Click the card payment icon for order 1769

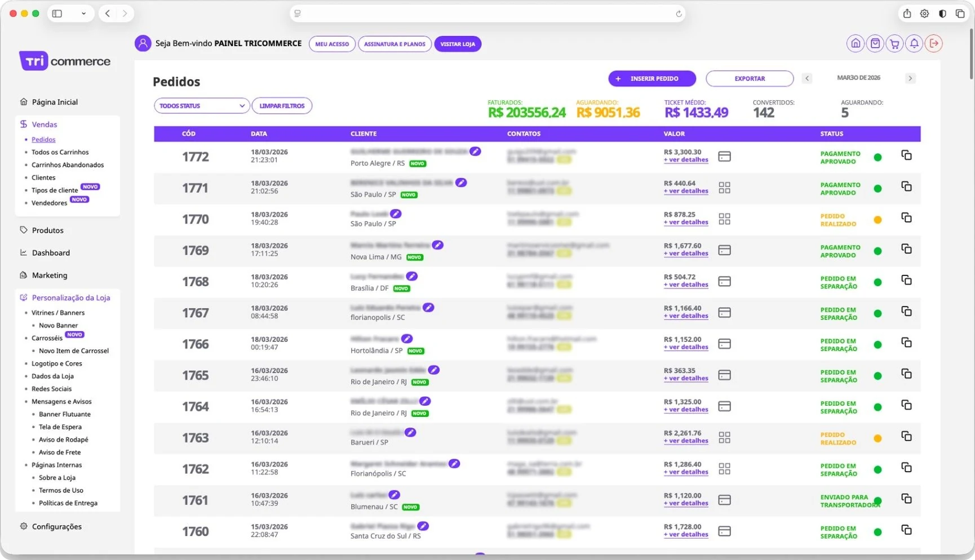[725, 250]
